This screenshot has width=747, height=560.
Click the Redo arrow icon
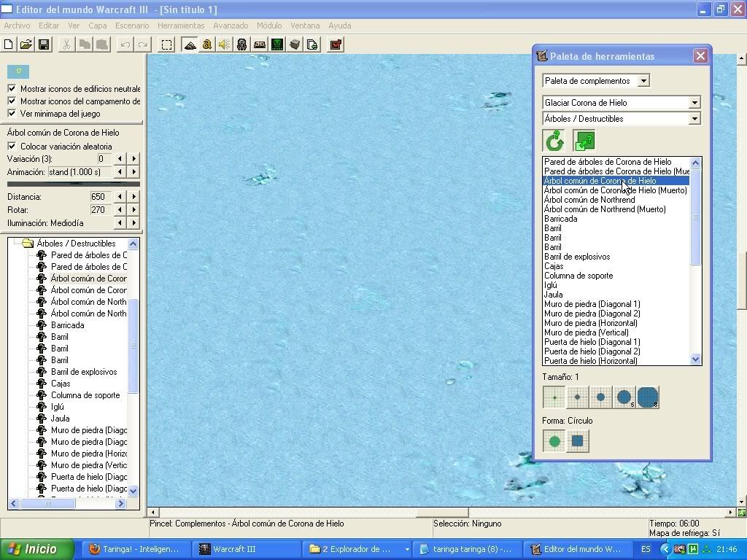click(143, 44)
